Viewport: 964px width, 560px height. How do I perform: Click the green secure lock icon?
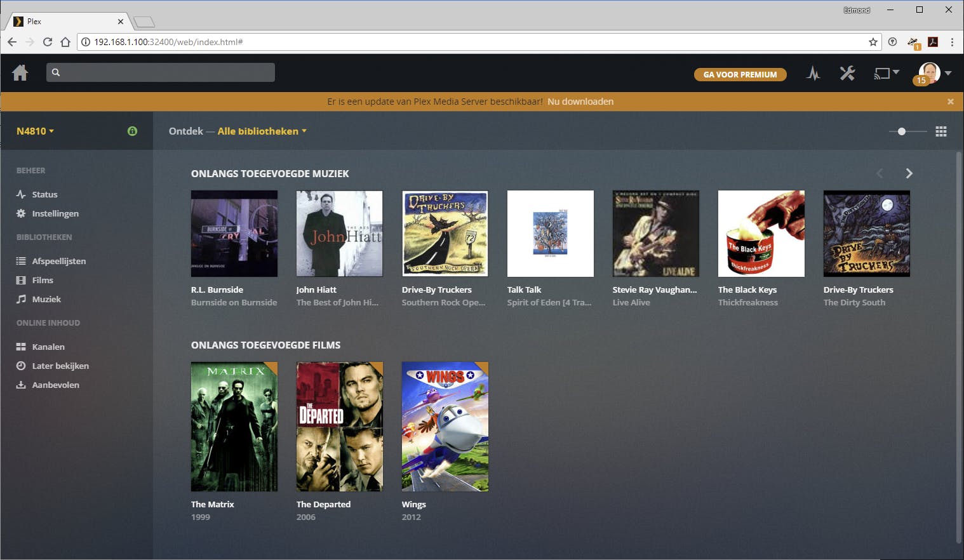(x=132, y=131)
